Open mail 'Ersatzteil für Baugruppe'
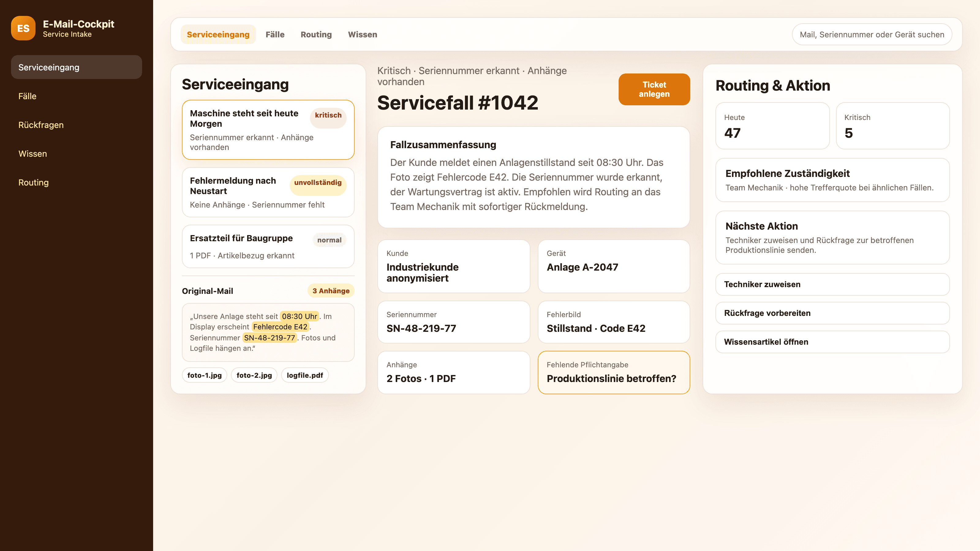 [x=268, y=246]
